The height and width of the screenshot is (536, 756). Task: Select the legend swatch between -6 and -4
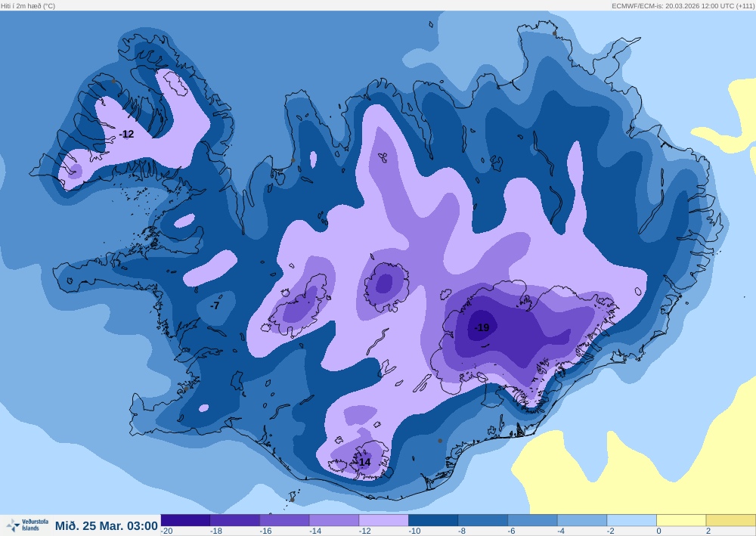(x=533, y=520)
